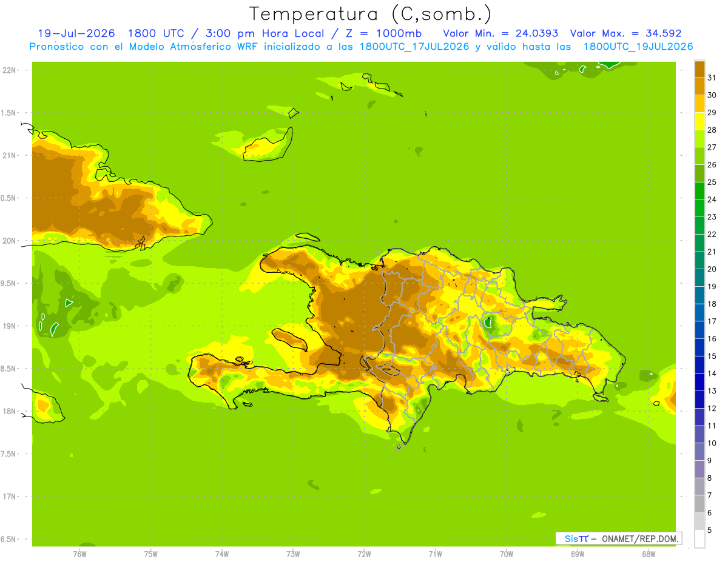The width and height of the screenshot is (728, 562).
Task: Click the "70W" longitude label
Action: (x=507, y=554)
